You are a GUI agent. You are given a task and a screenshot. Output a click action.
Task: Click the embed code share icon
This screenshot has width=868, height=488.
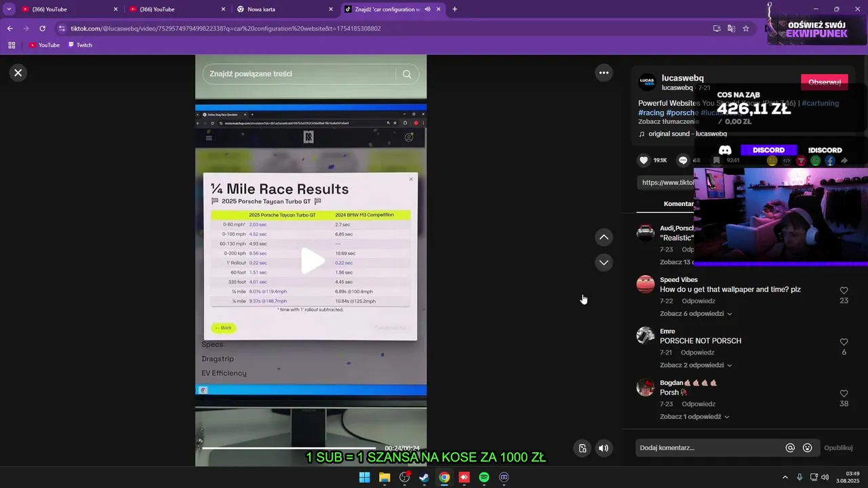787,161
